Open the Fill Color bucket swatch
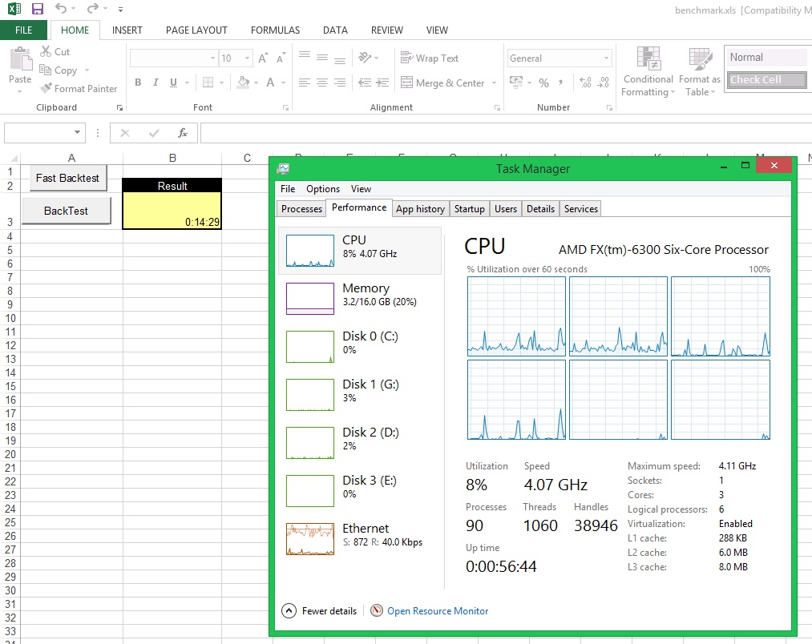The width and height of the screenshot is (812, 644). point(243,83)
